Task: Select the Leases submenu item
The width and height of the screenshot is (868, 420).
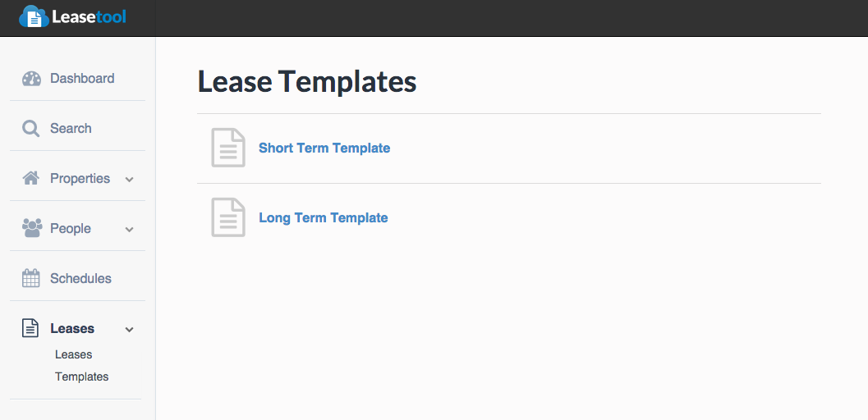Action: point(73,354)
